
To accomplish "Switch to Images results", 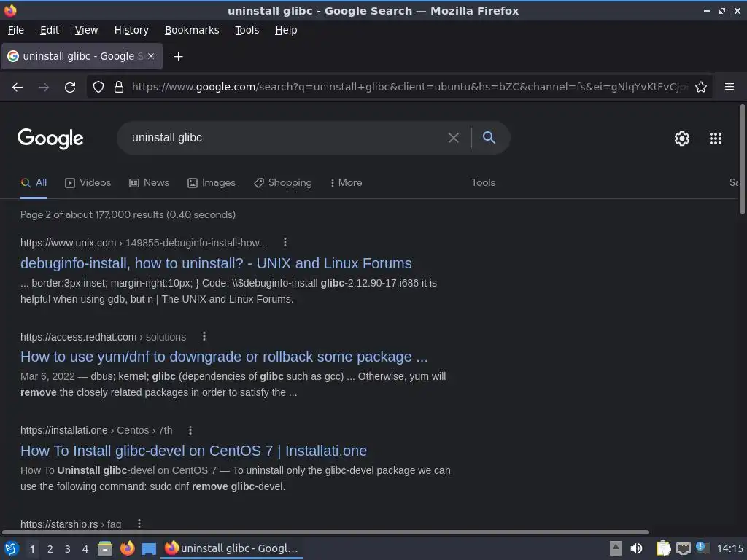I will 212,183.
